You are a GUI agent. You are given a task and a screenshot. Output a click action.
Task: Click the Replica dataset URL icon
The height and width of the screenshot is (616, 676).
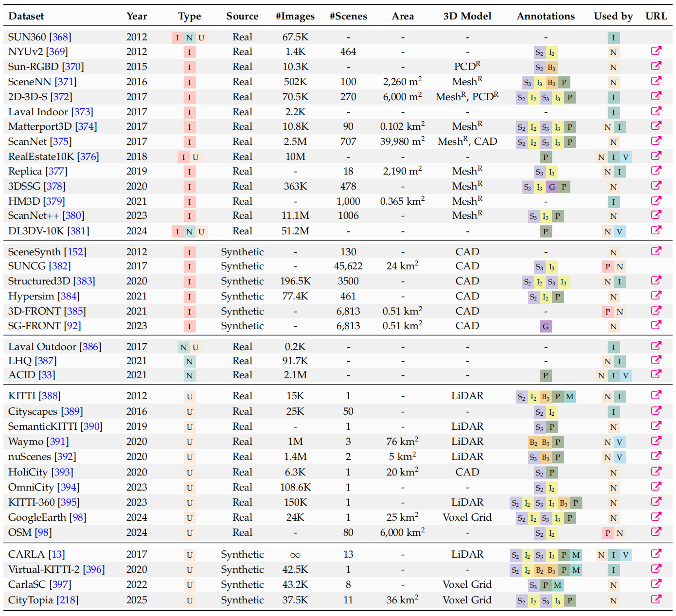[656, 170]
